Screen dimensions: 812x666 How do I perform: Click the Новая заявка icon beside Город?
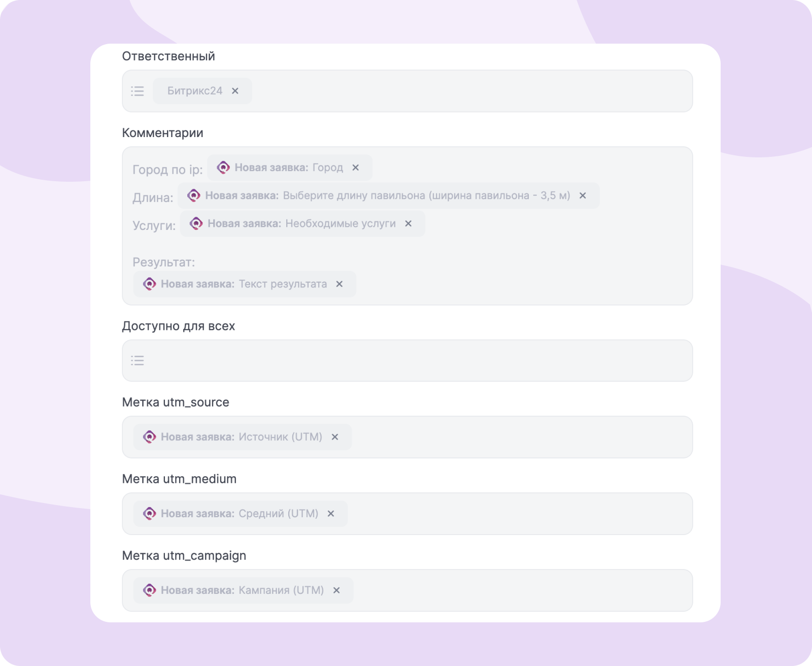click(x=223, y=168)
